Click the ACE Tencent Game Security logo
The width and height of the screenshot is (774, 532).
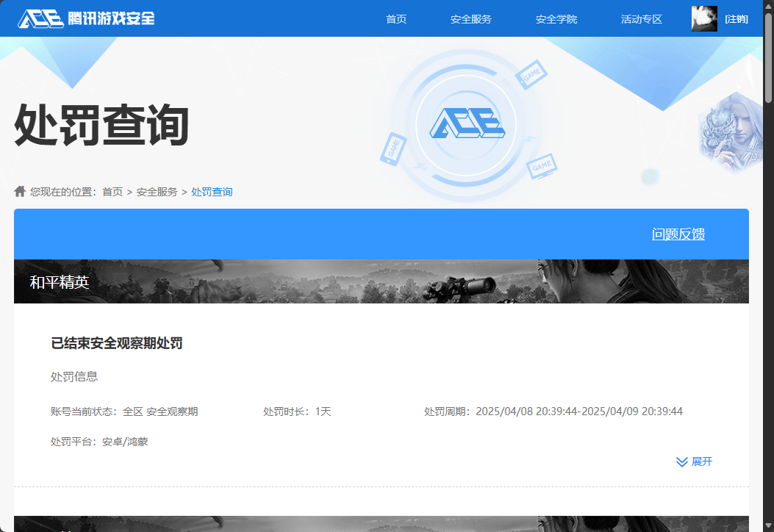pyautogui.click(x=86, y=18)
